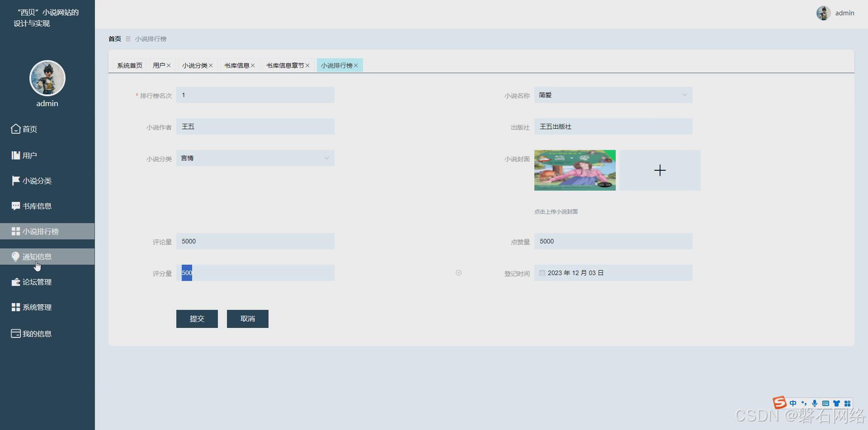Click the 评论量 input field

pyautogui.click(x=255, y=241)
